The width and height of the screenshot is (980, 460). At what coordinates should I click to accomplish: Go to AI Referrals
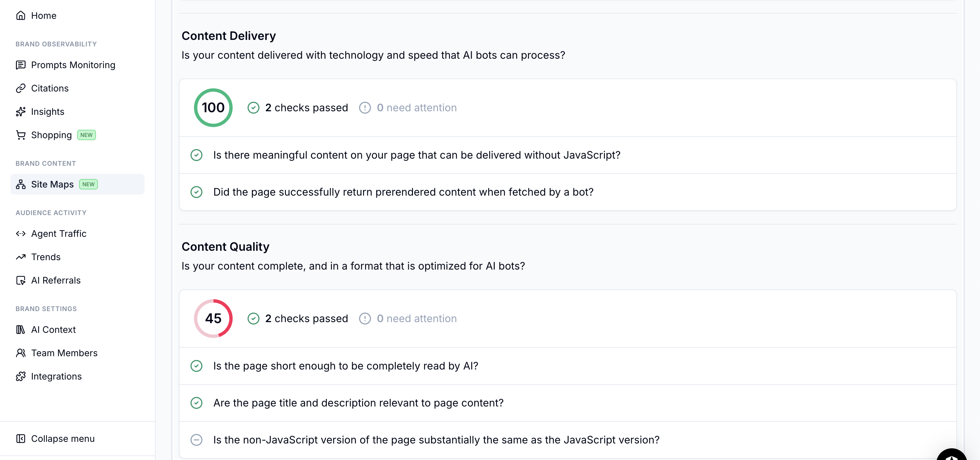55,281
